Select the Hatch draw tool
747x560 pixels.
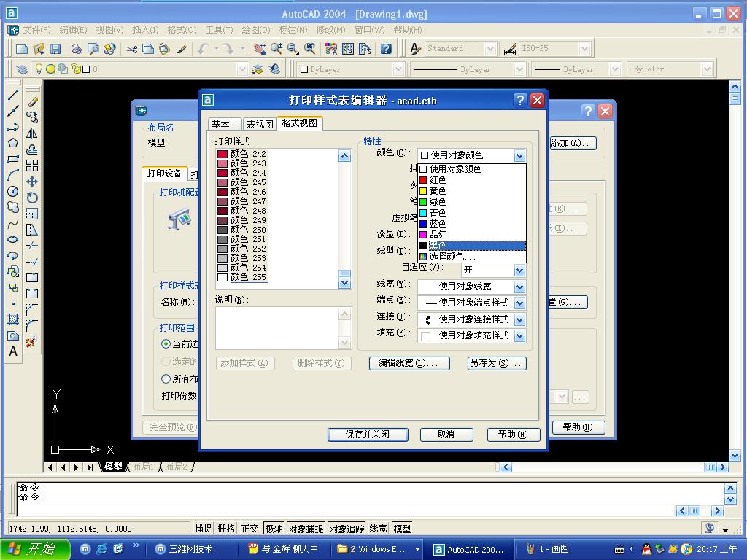[13, 319]
